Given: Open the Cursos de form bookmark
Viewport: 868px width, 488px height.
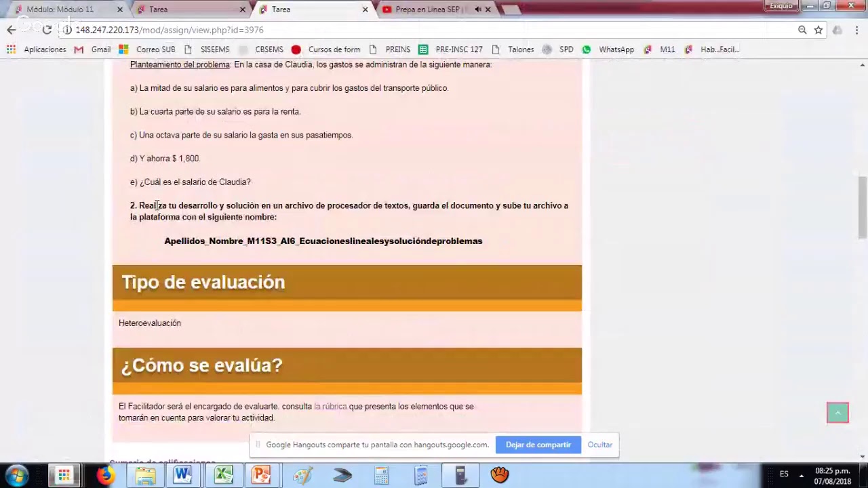Looking at the screenshot, I should pos(326,49).
